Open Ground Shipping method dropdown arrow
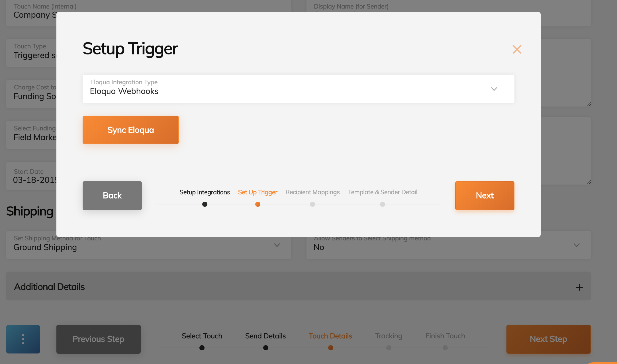The width and height of the screenshot is (617, 364). (277, 245)
